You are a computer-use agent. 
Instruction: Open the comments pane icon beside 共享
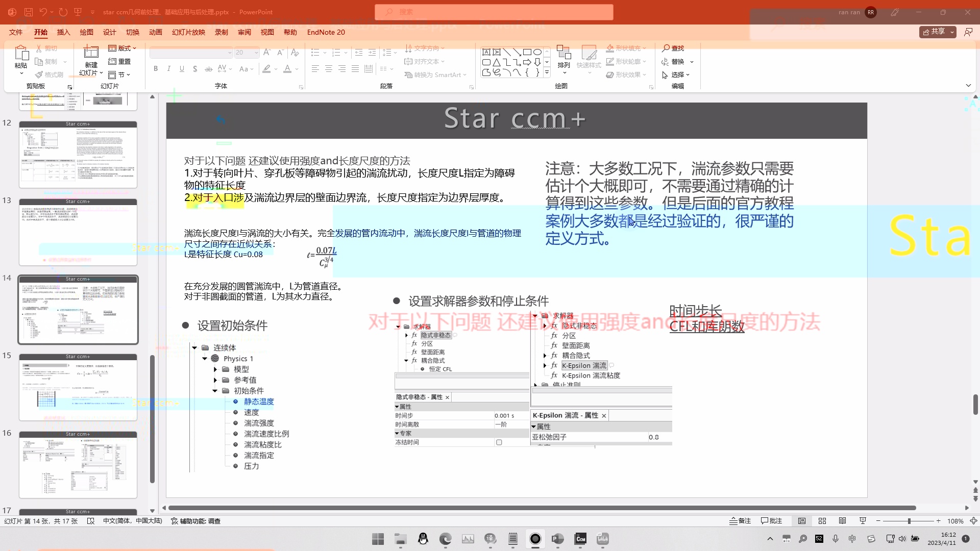pos(968,32)
